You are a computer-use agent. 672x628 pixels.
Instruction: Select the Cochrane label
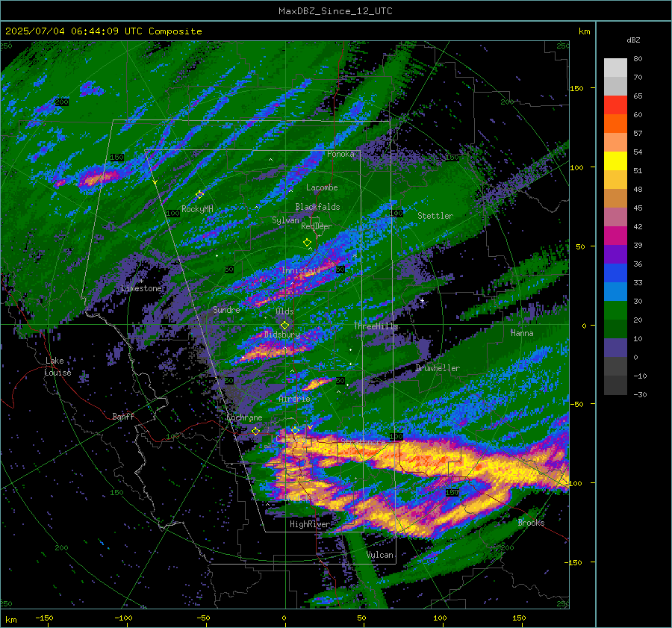click(x=244, y=417)
